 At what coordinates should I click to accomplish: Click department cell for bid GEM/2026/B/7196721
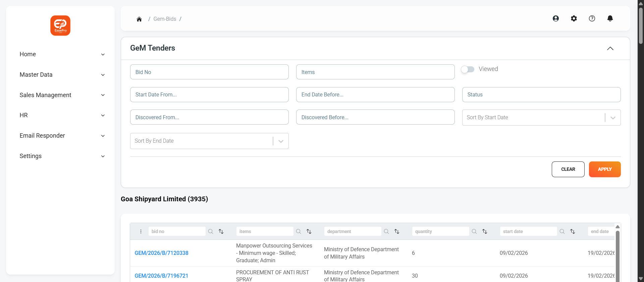pos(361,276)
